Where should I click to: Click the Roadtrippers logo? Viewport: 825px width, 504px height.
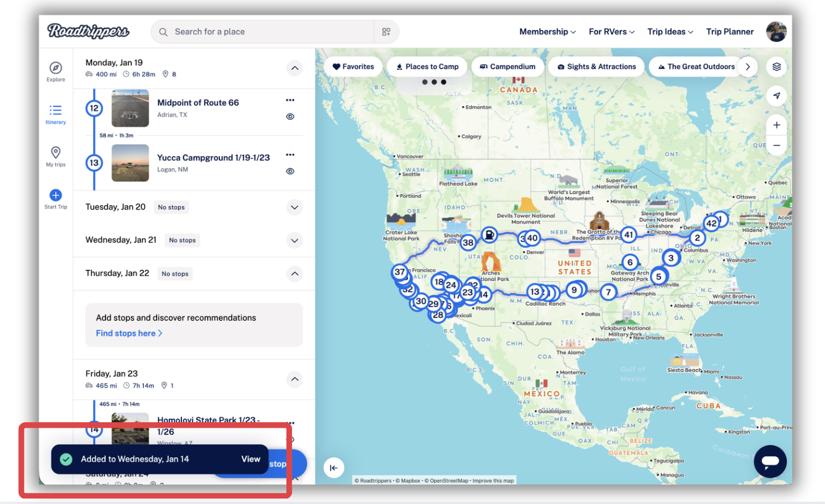(88, 31)
